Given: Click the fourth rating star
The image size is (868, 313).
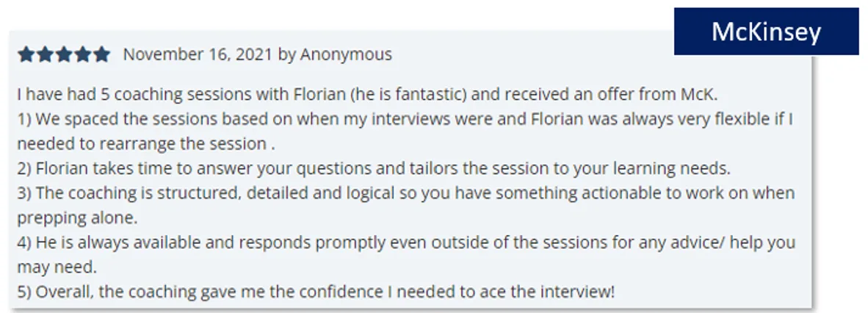Looking at the screenshot, I should point(82,54).
